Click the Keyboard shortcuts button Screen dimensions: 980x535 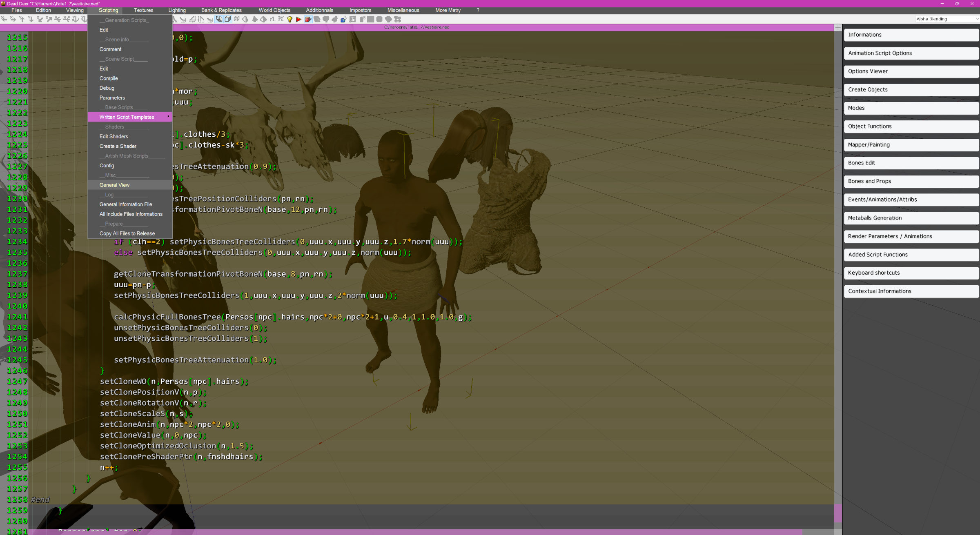(x=911, y=273)
